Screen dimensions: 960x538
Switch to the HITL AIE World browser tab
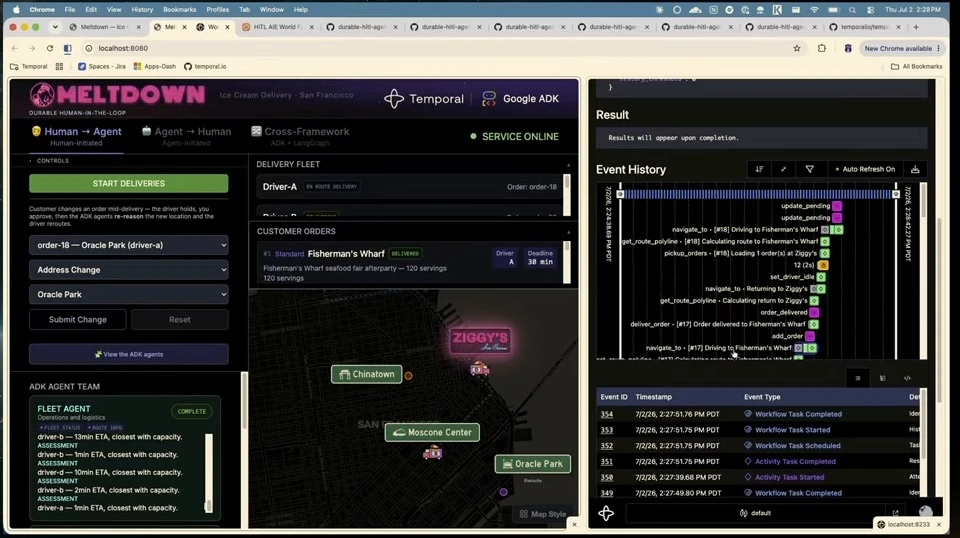278,27
